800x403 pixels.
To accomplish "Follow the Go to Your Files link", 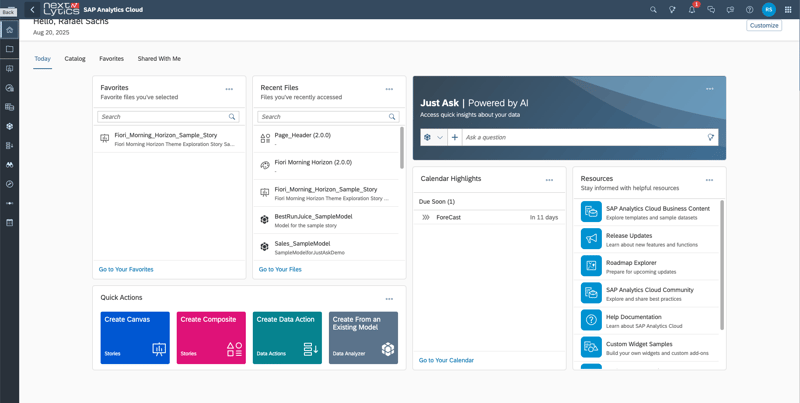I will tap(280, 269).
